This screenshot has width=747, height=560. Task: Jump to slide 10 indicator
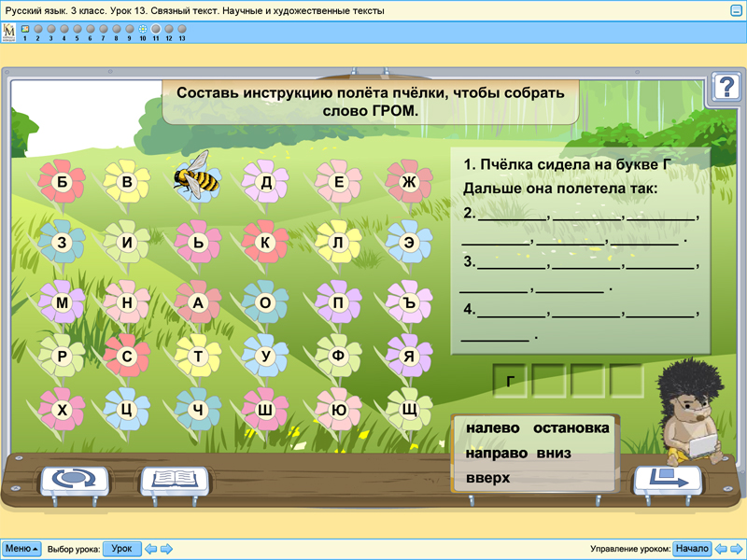pos(142,30)
